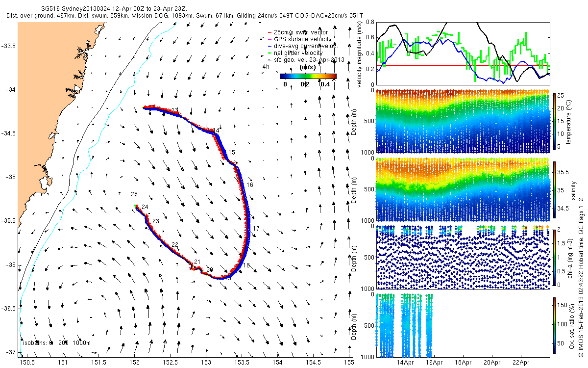Image resolution: width=588 pixels, height=368 pixels.
Task: Click longitude tick label '150.5'
Action: pyautogui.click(x=26, y=362)
